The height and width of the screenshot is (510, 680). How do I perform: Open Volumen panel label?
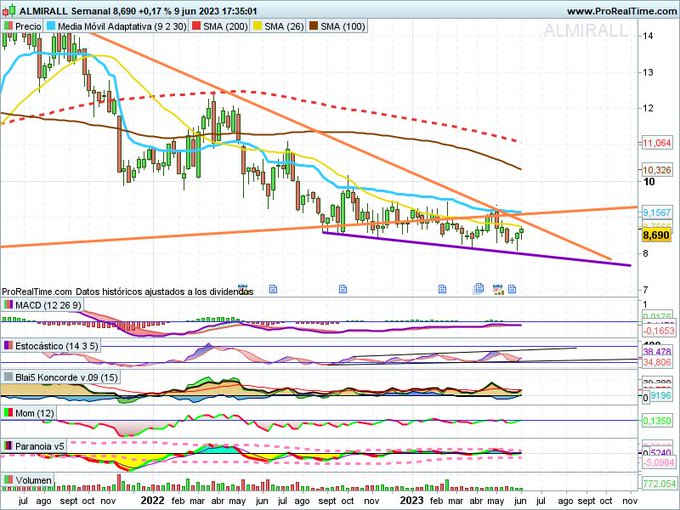pyautogui.click(x=33, y=480)
